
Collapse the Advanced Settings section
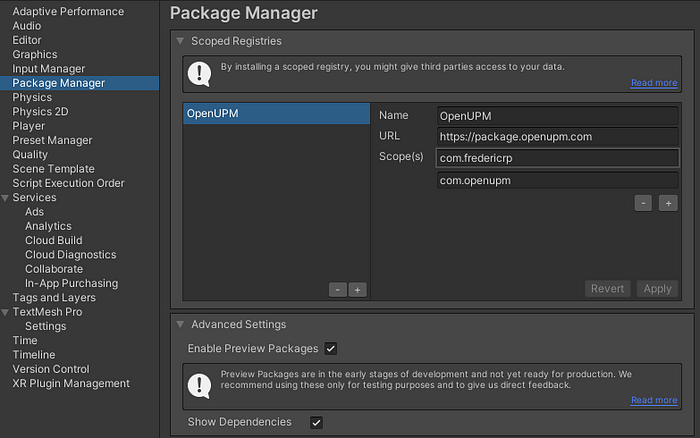pos(180,325)
